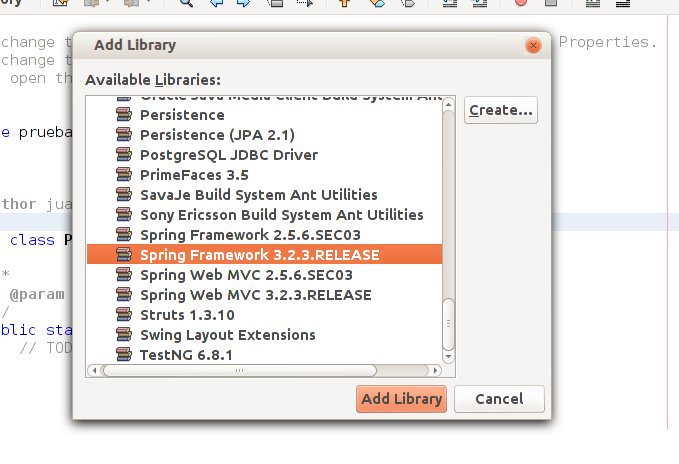This screenshot has width=679, height=464.
Task: Select Swing Layout Extensions library
Action: (264, 334)
